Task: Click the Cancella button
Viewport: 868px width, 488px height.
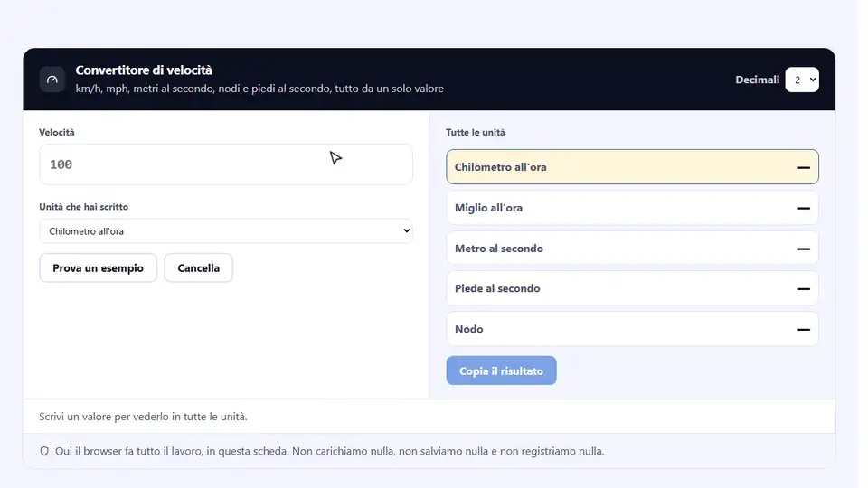Action: click(198, 267)
